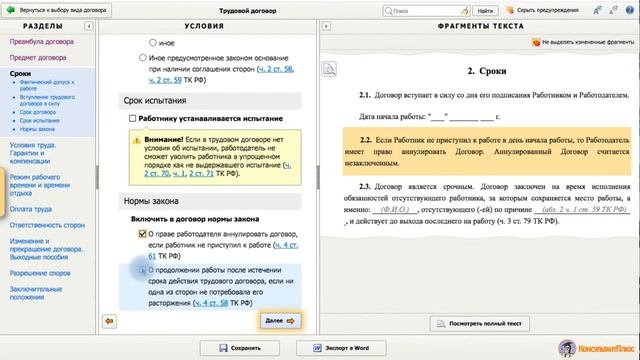Open 'Оплата труда' section
640x360 pixels.
pyautogui.click(x=31, y=209)
